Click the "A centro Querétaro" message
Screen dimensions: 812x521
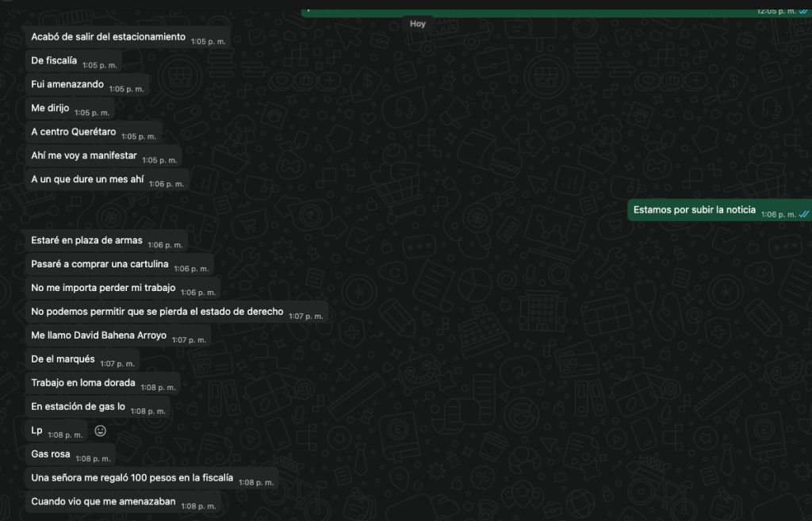[x=73, y=132]
